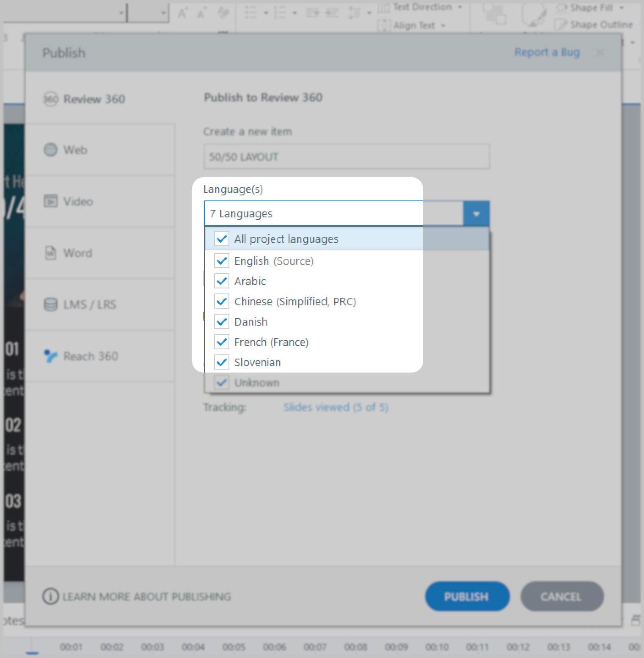Screen dimensions: 644x658
Task: Uncheck the Arabic language
Action: [x=221, y=280]
